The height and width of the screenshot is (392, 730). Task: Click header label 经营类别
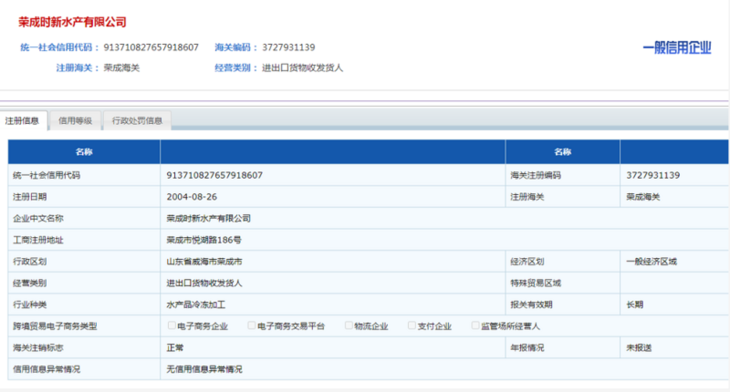pos(233,68)
